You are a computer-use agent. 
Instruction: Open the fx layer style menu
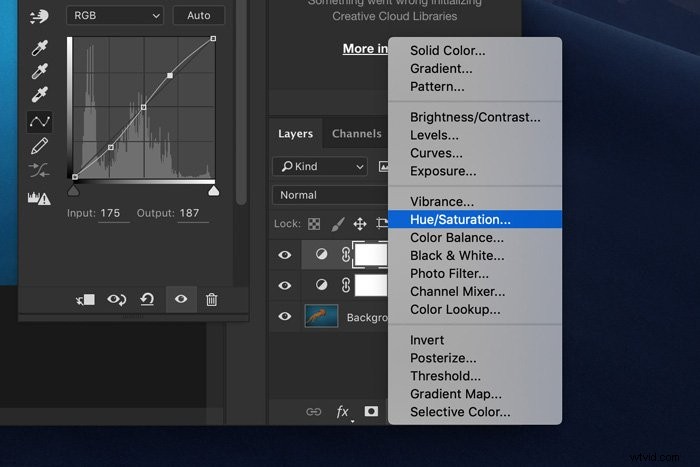(343, 411)
